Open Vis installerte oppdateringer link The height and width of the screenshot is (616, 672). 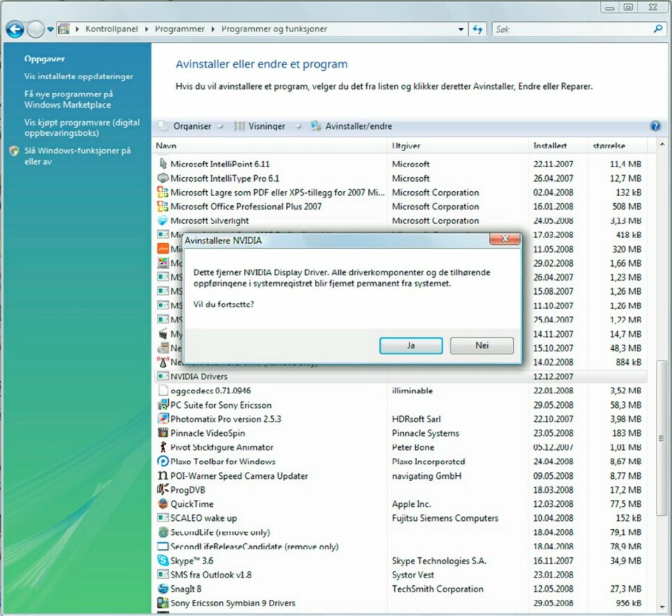(78, 76)
